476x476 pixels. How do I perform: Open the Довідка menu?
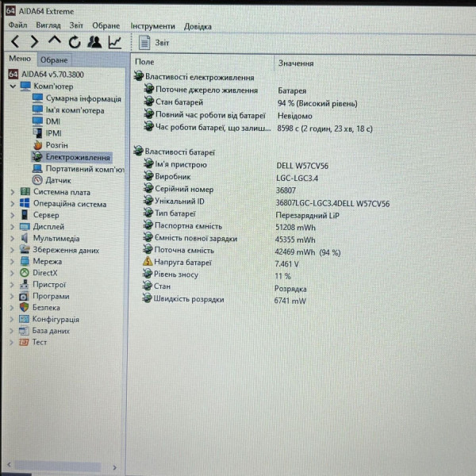(x=198, y=27)
